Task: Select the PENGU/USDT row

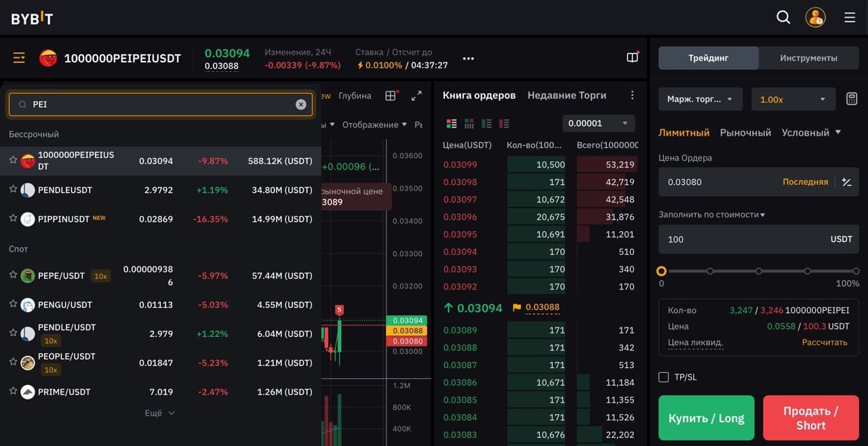Action: click(161, 305)
